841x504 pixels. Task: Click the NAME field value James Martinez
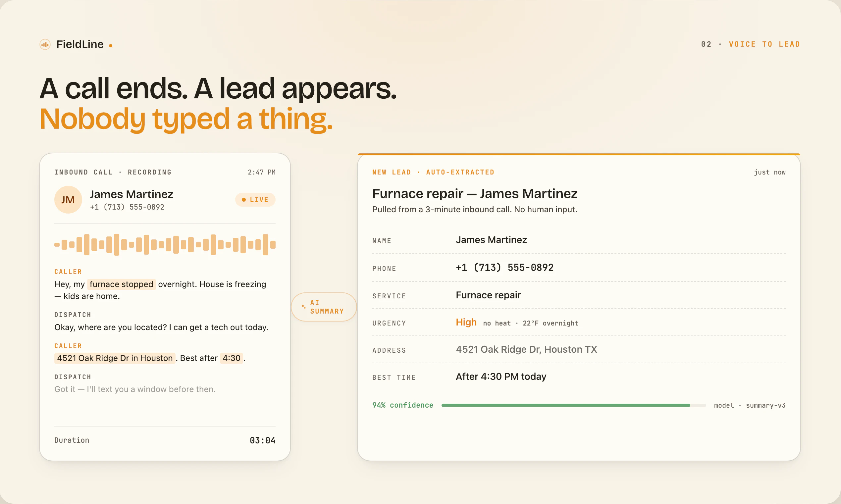click(x=491, y=240)
